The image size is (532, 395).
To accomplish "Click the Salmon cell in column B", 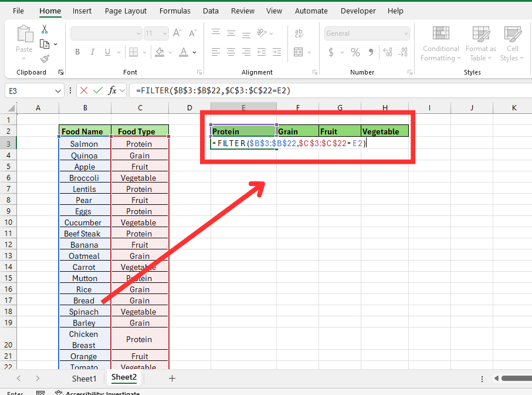I will pos(85,144).
